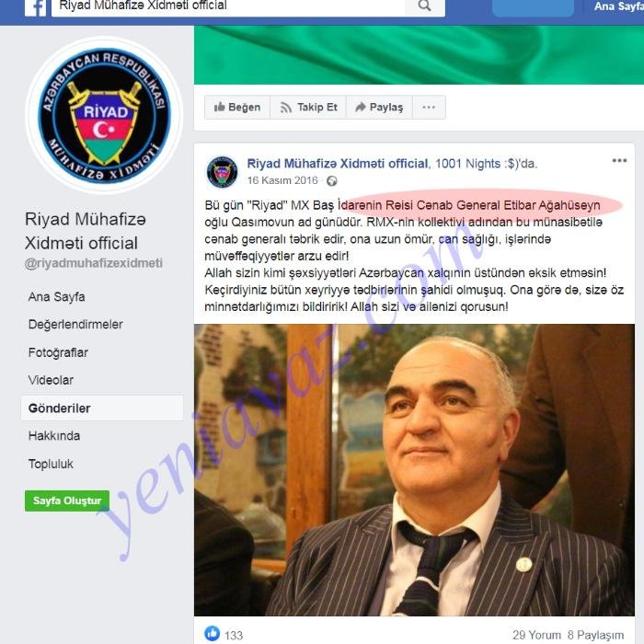Open the Ana Sayfa sidebar item
Image resolution: width=644 pixels, height=644 pixels.
click(57, 296)
